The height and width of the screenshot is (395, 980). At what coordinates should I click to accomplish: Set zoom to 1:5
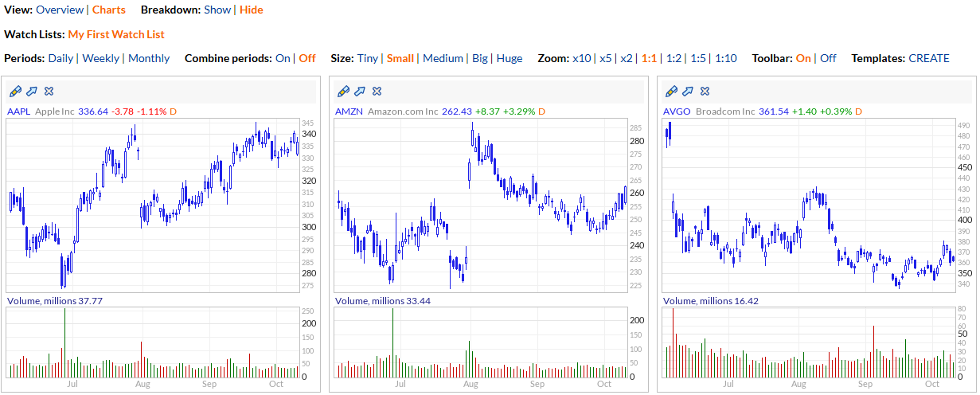(x=698, y=58)
